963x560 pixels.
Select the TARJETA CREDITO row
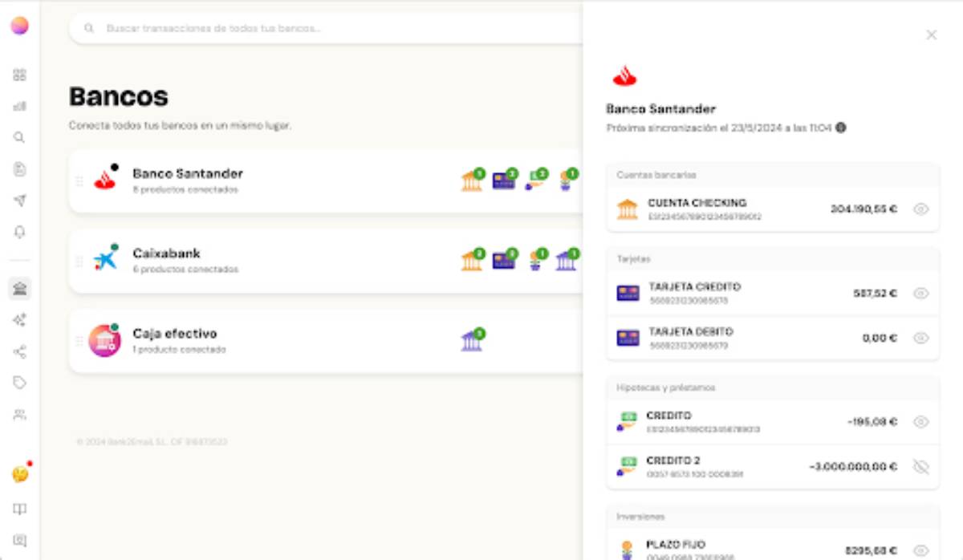point(773,294)
